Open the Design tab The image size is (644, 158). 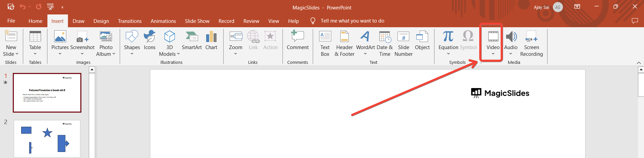101,21
